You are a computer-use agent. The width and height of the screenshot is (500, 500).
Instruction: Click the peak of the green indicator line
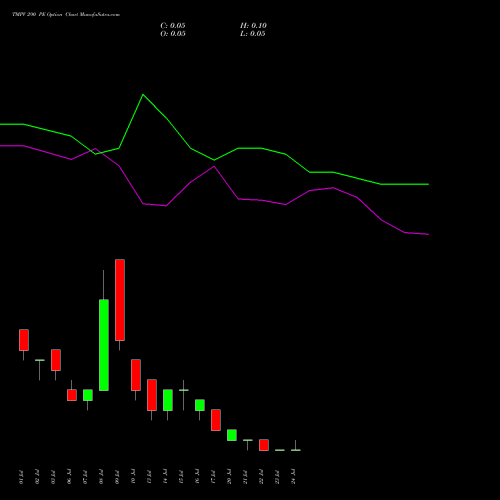click(143, 95)
